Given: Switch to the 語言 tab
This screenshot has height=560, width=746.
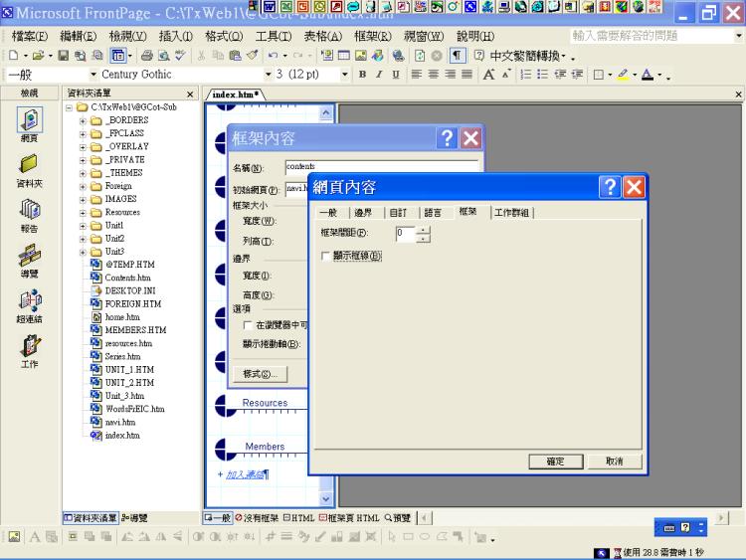Looking at the screenshot, I should [433, 213].
